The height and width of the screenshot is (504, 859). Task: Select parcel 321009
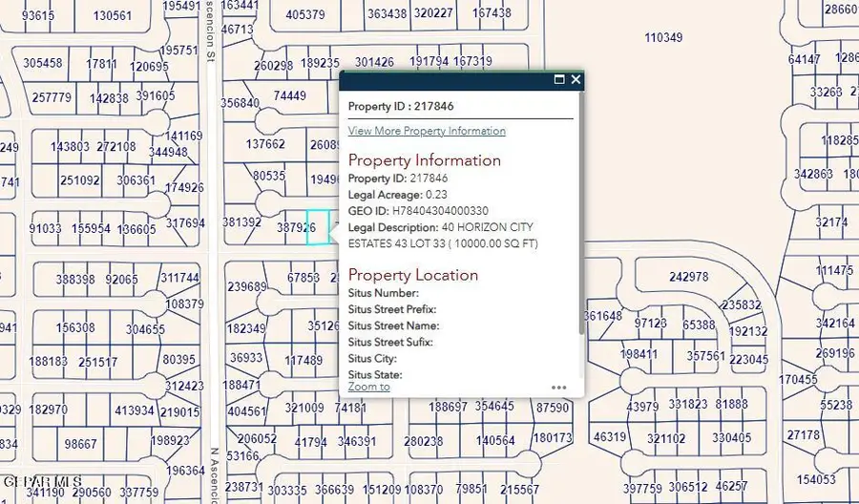(x=304, y=408)
